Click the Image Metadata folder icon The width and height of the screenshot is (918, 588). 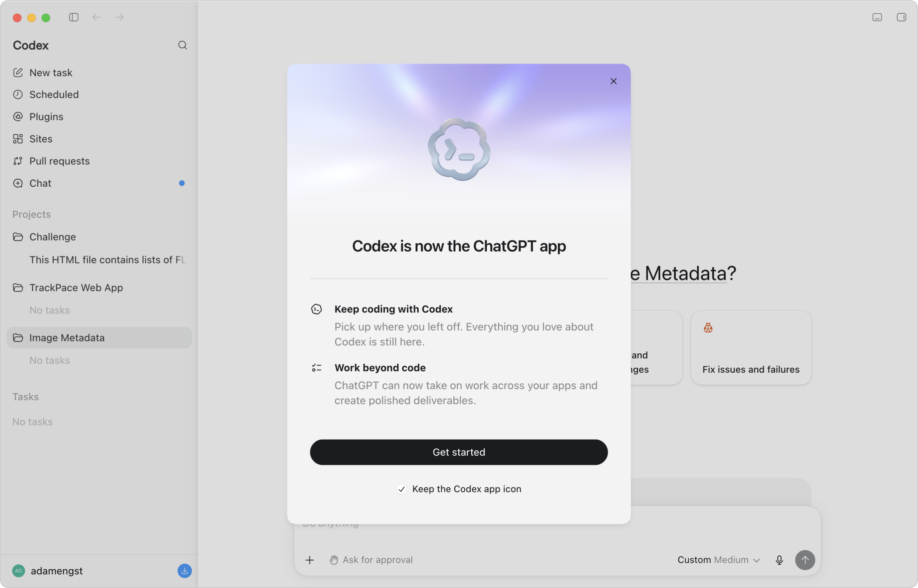pyautogui.click(x=18, y=338)
